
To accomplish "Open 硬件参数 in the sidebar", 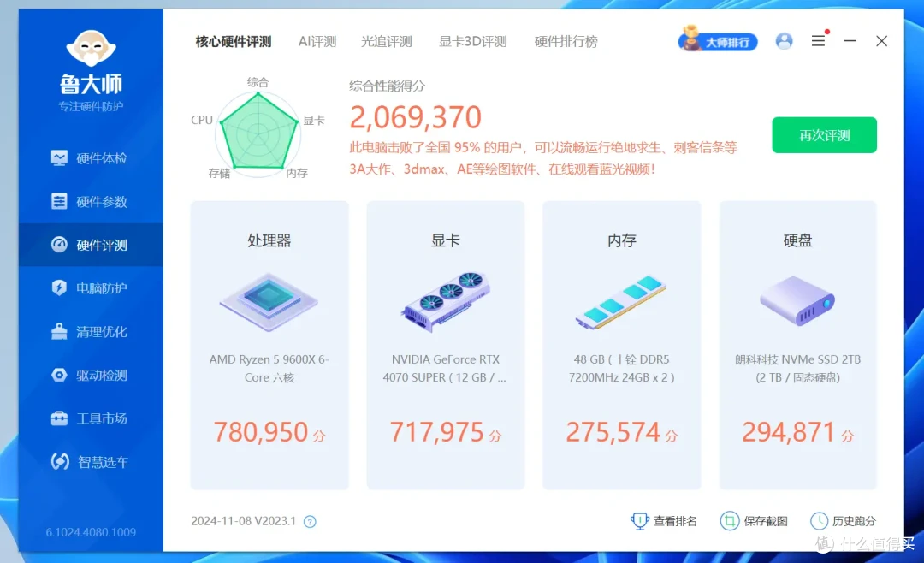I will point(91,202).
